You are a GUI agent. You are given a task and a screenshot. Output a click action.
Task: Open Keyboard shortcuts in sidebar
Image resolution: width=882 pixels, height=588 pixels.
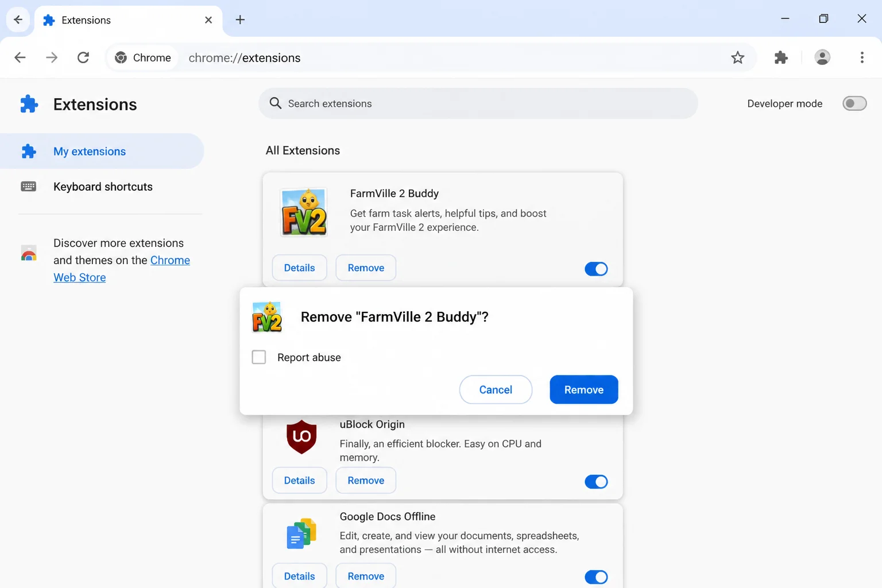pyautogui.click(x=102, y=187)
